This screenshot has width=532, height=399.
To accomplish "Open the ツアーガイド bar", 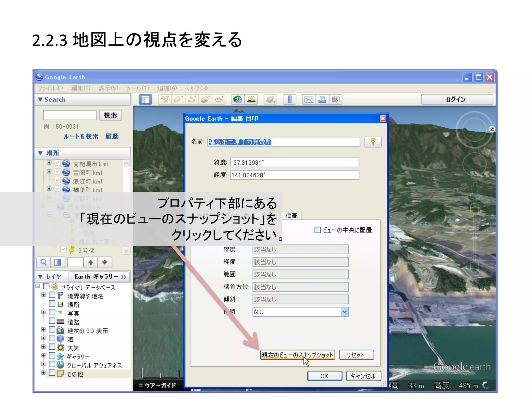I will tap(158, 385).
